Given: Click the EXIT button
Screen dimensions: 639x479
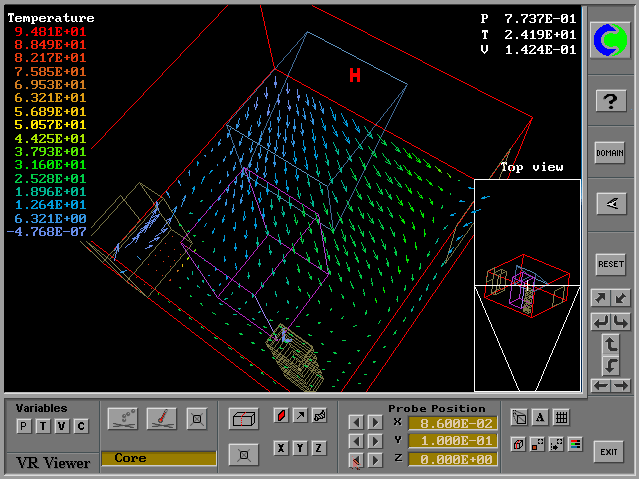Looking at the screenshot, I should 608,453.
